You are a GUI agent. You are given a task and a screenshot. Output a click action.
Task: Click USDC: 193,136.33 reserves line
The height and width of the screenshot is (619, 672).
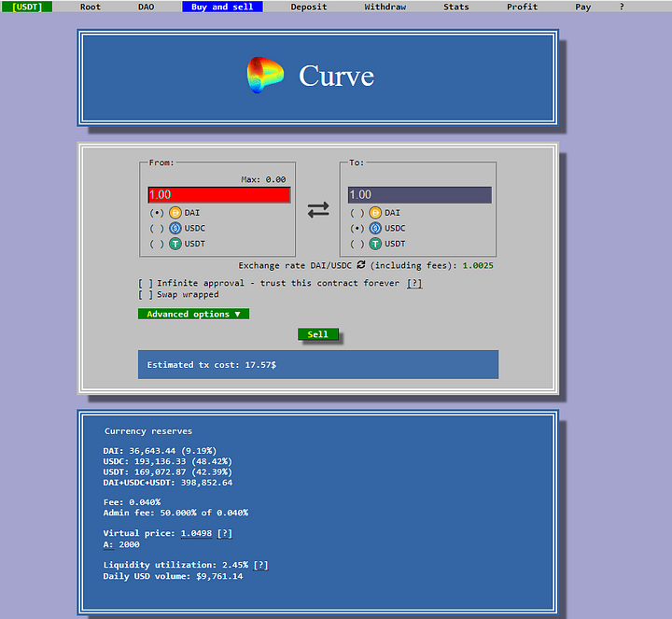[x=168, y=461]
